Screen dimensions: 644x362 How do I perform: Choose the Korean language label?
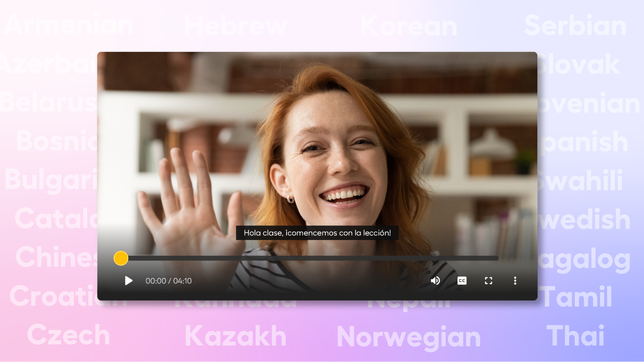pyautogui.click(x=409, y=27)
